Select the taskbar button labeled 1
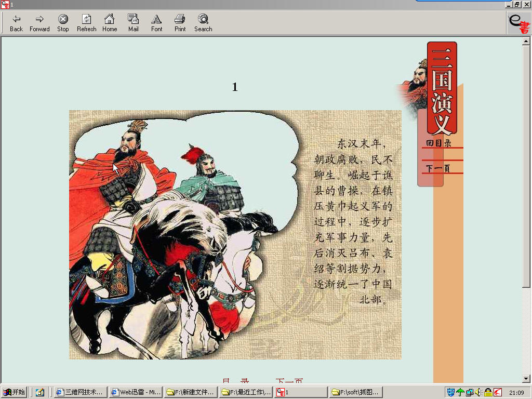Viewport: 532px width, 399px height. tap(301, 392)
